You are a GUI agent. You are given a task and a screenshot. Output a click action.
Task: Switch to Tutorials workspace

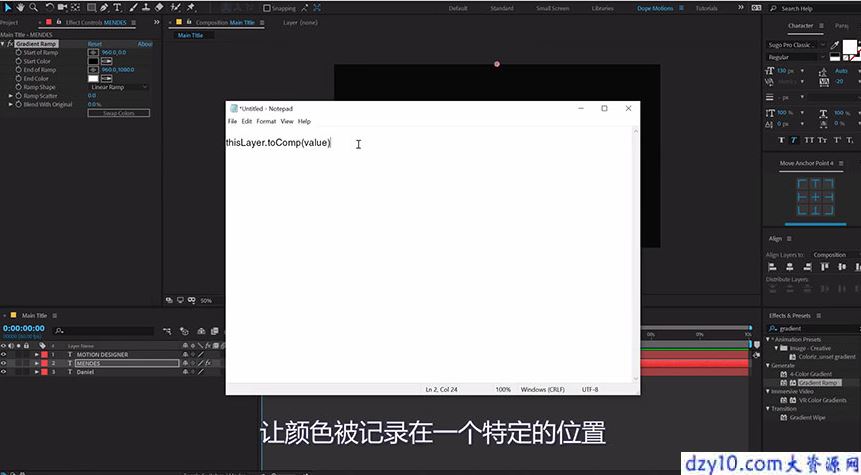click(x=706, y=8)
